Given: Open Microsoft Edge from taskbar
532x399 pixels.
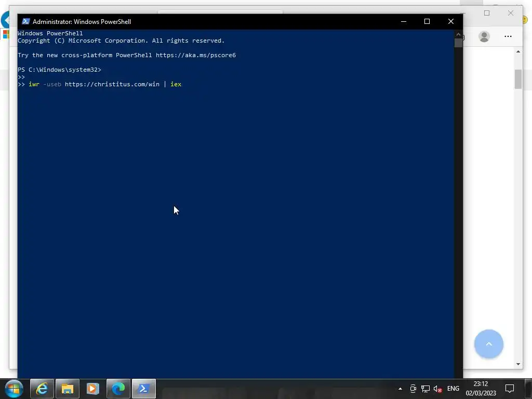Looking at the screenshot, I should 118,389.
